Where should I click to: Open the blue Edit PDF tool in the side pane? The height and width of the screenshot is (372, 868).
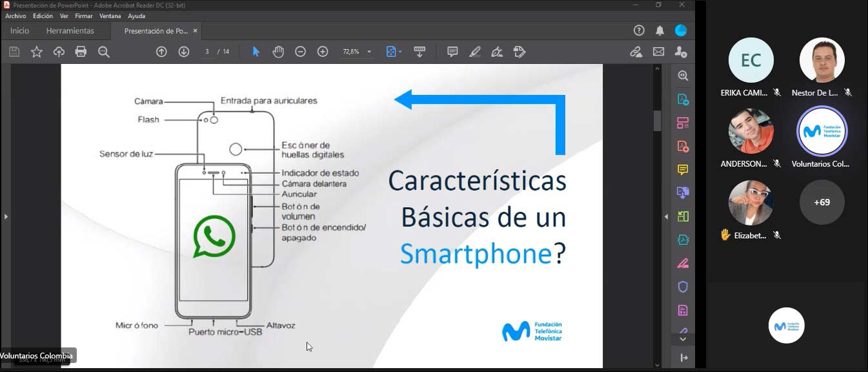pyautogui.click(x=683, y=240)
